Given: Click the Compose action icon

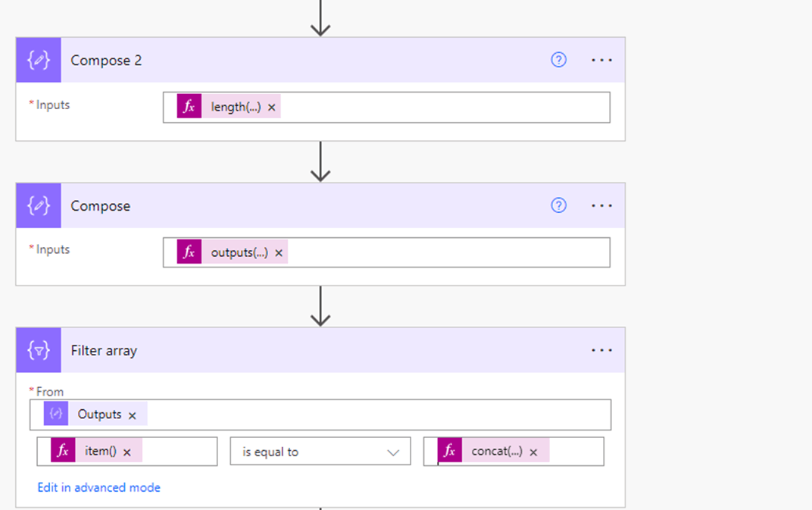Looking at the screenshot, I should point(39,205).
